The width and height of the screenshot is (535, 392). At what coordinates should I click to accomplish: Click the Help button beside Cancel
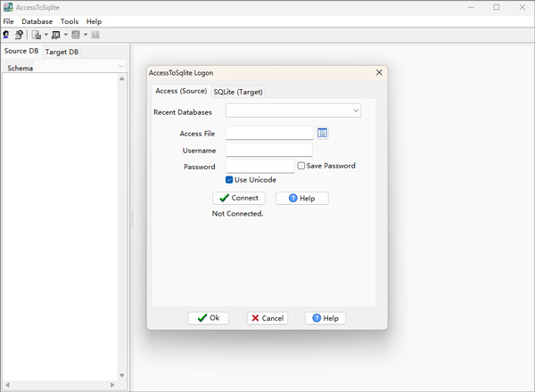pyautogui.click(x=325, y=318)
